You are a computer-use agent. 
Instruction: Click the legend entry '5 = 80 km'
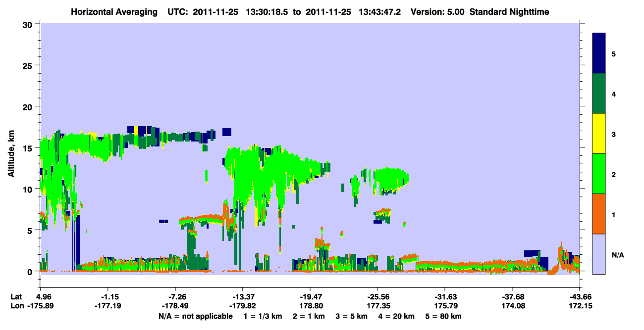(444, 317)
